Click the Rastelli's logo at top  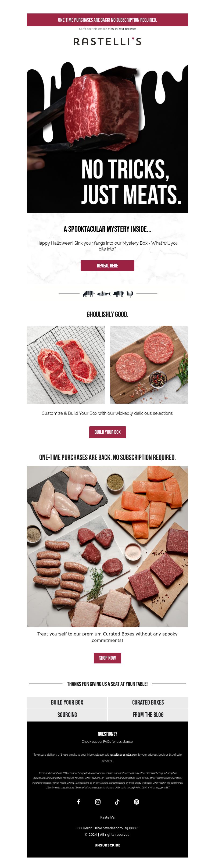(x=107, y=41)
